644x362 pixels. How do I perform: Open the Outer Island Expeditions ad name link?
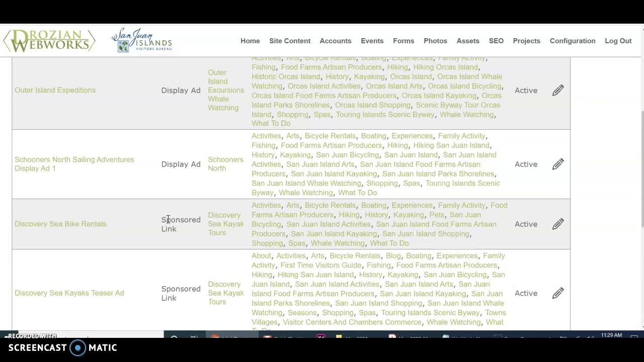coord(55,90)
